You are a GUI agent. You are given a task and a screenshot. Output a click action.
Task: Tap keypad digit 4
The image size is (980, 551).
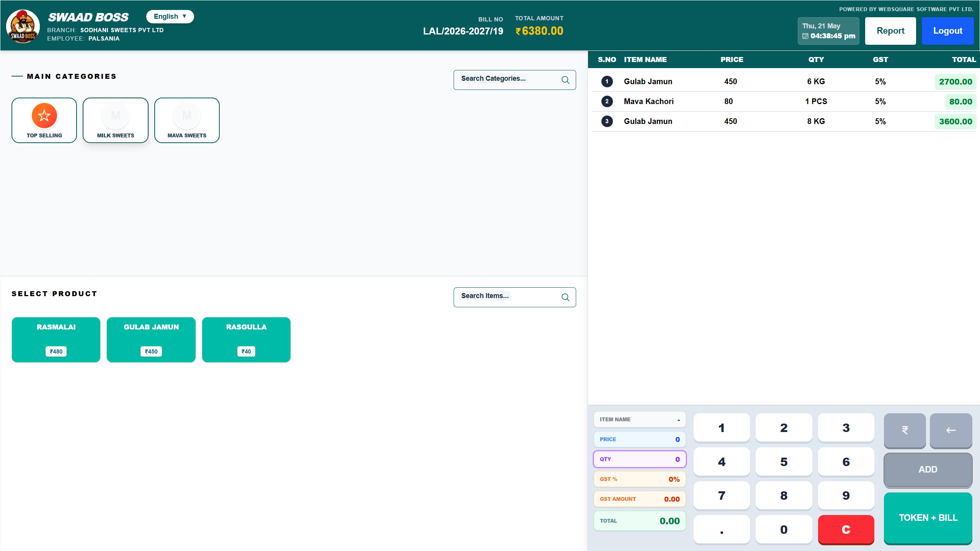[722, 462]
